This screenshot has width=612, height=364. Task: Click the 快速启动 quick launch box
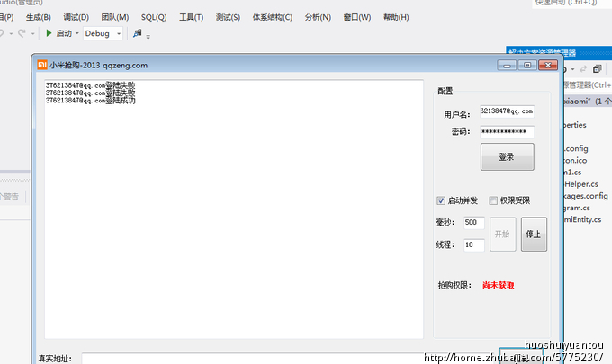571,3
